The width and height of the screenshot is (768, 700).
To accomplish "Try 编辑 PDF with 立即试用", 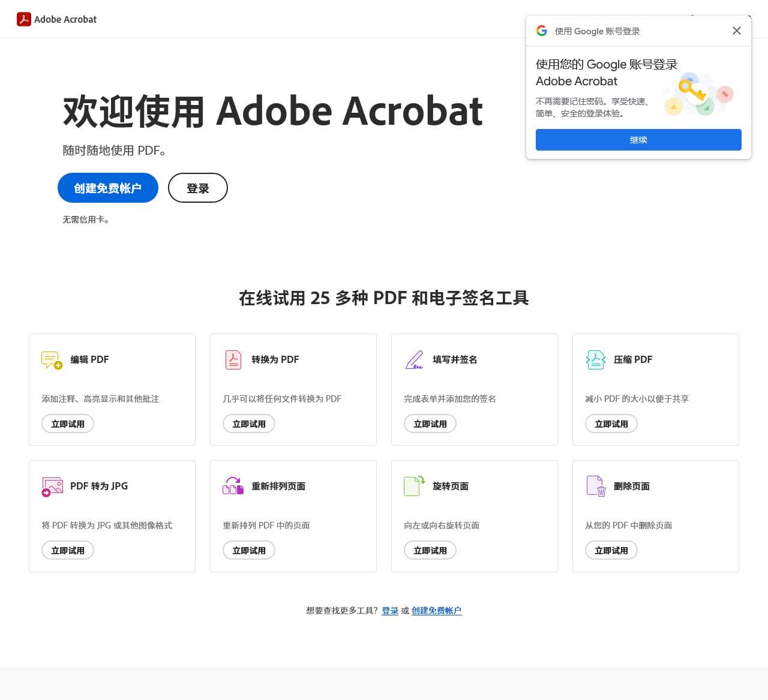I will 68,423.
